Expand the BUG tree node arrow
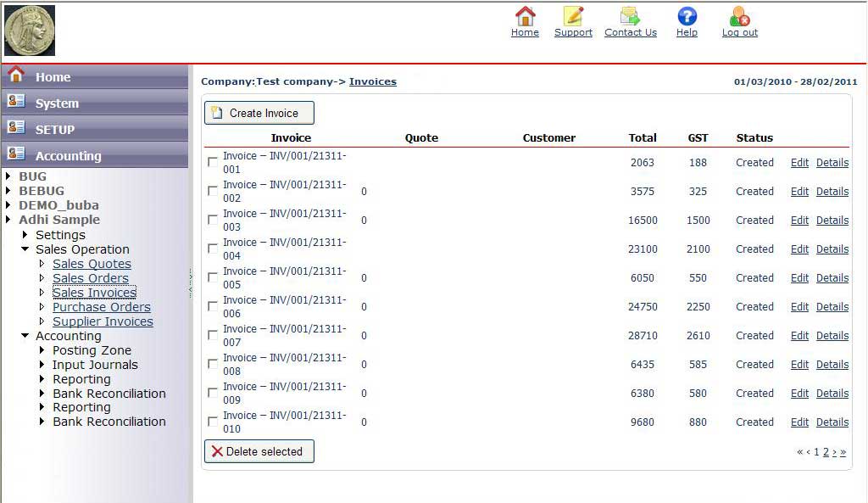Image resolution: width=868 pixels, height=503 pixels. coord(8,176)
